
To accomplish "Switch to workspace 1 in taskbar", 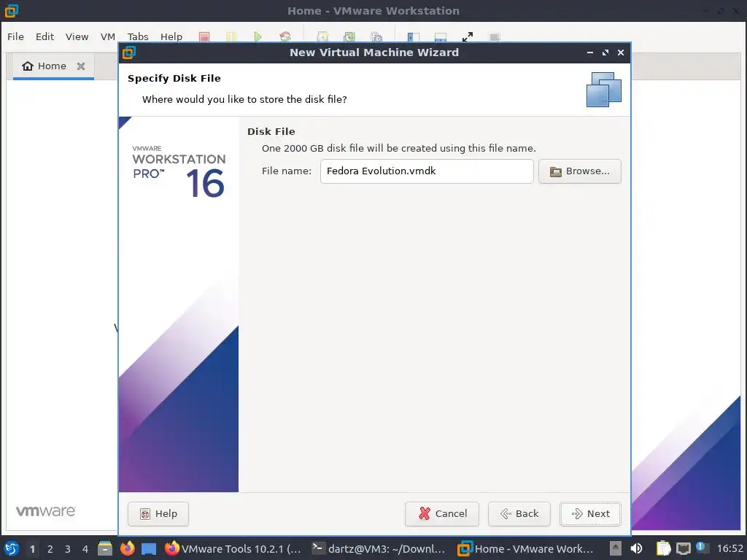I will (32, 549).
